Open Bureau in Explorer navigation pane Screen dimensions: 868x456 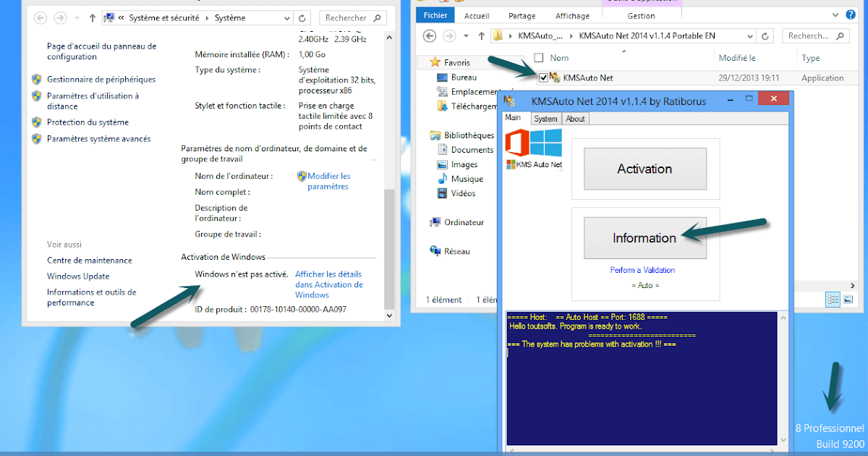(x=464, y=77)
